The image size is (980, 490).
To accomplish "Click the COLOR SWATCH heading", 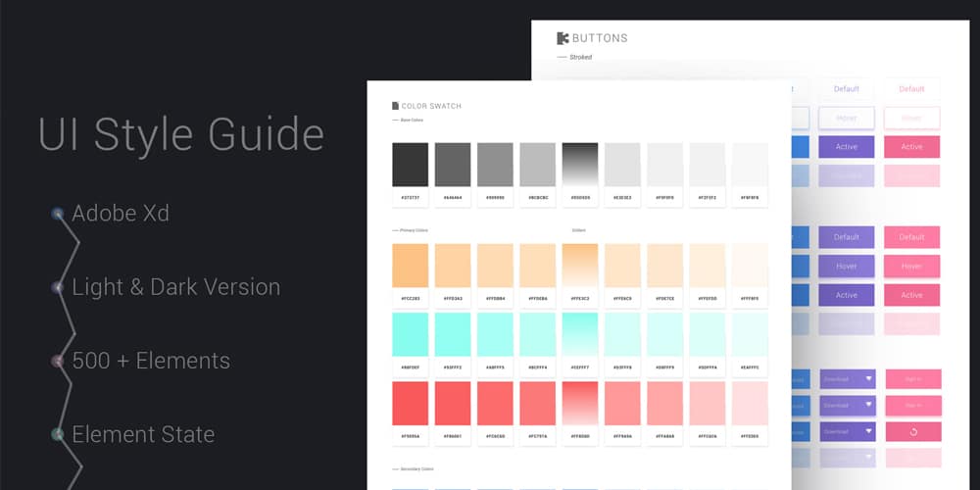I will tap(431, 106).
